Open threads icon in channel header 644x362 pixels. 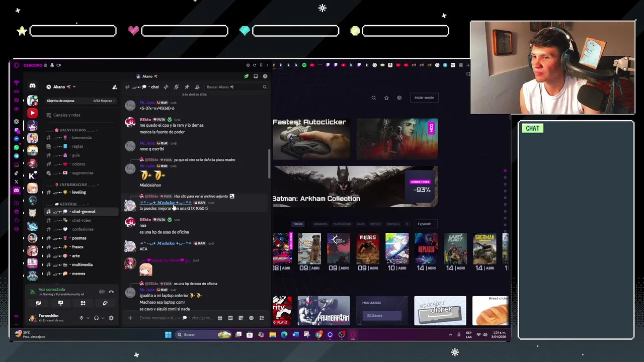[x=166, y=87]
